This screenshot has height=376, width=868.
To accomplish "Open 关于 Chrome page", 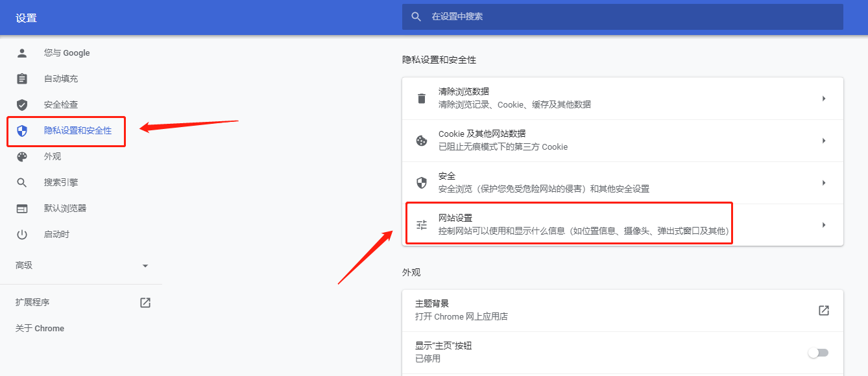I will (x=40, y=329).
